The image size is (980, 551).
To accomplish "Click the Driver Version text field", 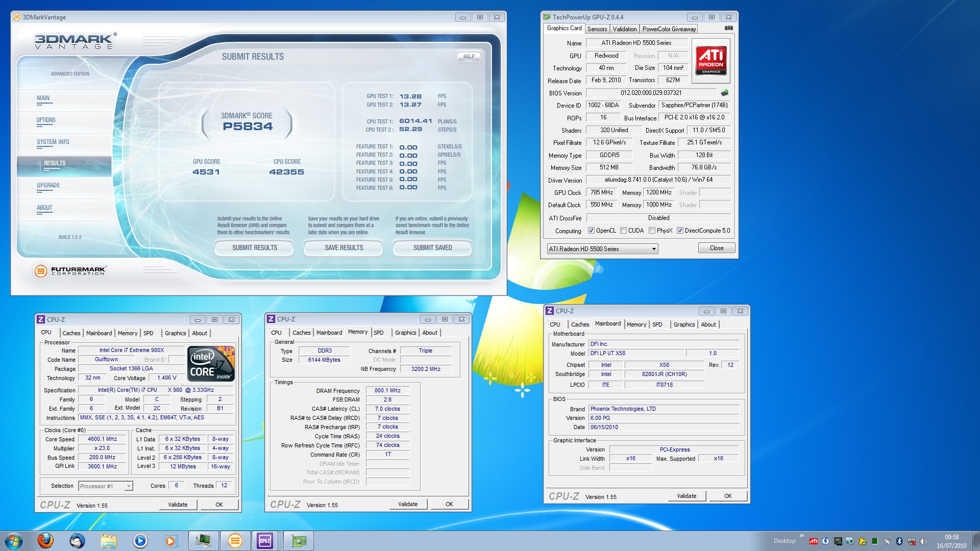I will pyautogui.click(x=658, y=180).
